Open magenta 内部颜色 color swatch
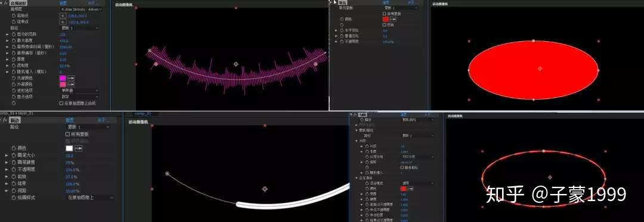The image size is (644, 222). click(63, 78)
